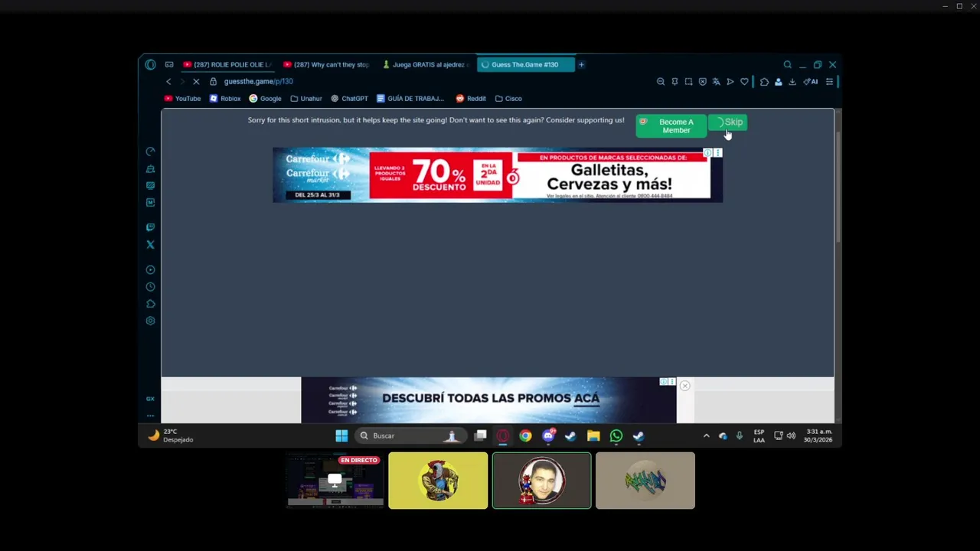Image resolution: width=980 pixels, height=551 pixels.
Task: Click the address bar URL guessthe.game
Action: 259,82
